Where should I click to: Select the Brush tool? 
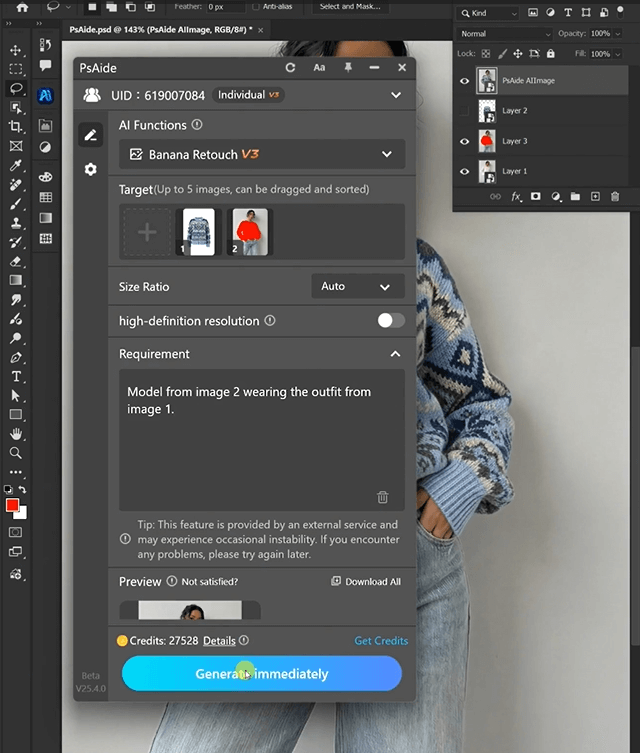pos(15,204)
